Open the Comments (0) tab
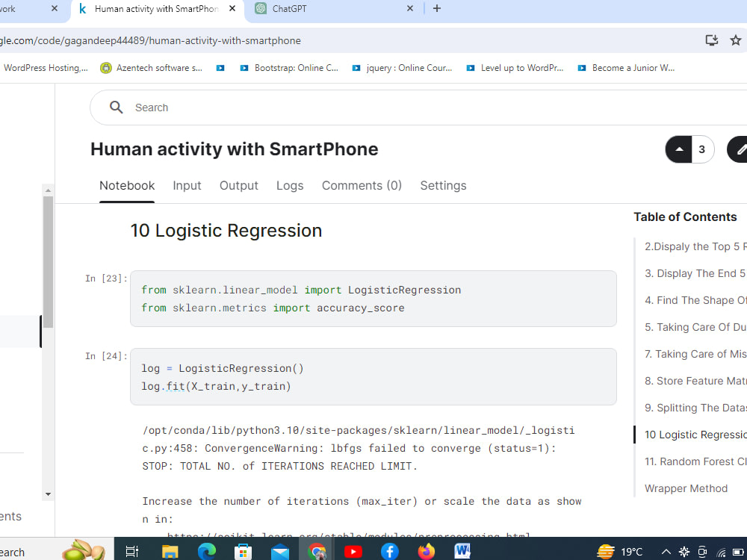The image size is (747, 560). 362,186
